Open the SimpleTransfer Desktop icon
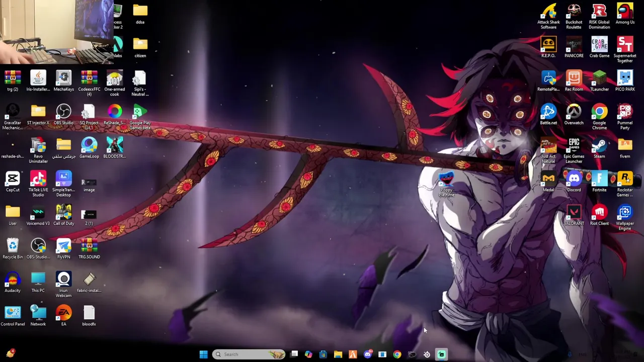The height and width of the screenshot is (362, 644). (x=63, y=184)
